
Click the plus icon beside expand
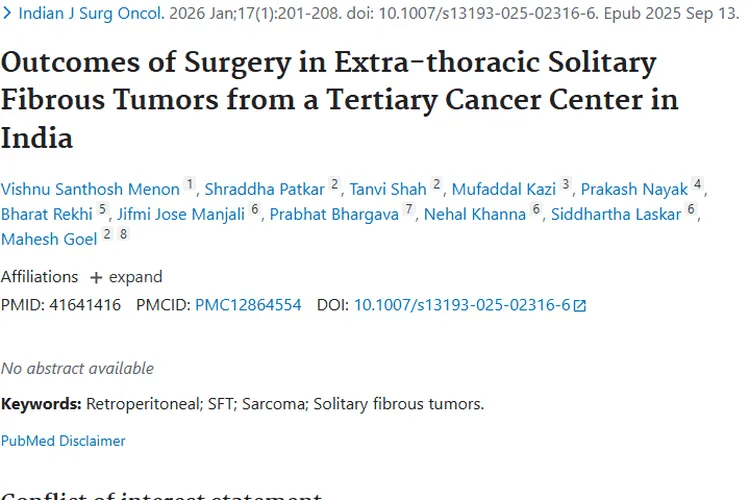[96, 277]
